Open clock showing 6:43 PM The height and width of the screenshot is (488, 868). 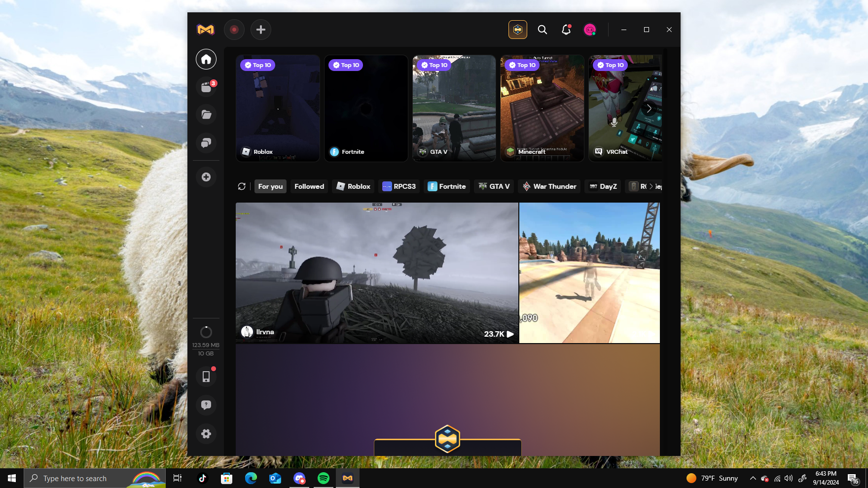pos(826,478)
